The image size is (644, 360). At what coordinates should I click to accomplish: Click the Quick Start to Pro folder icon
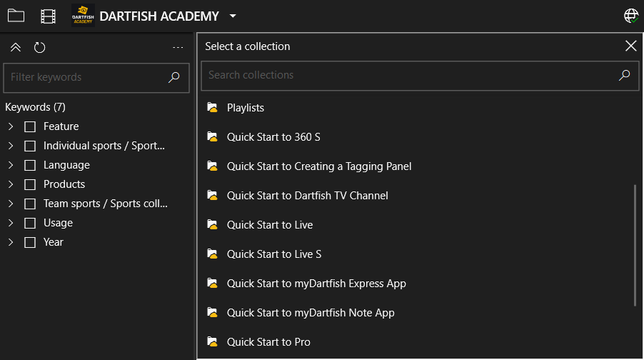click(x=212, y=341)
